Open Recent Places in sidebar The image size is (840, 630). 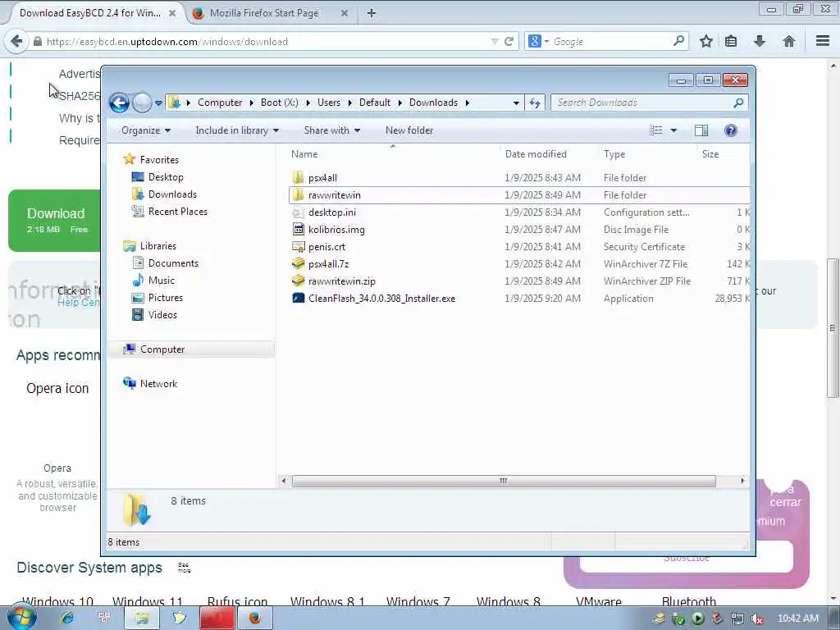(177, 212)
